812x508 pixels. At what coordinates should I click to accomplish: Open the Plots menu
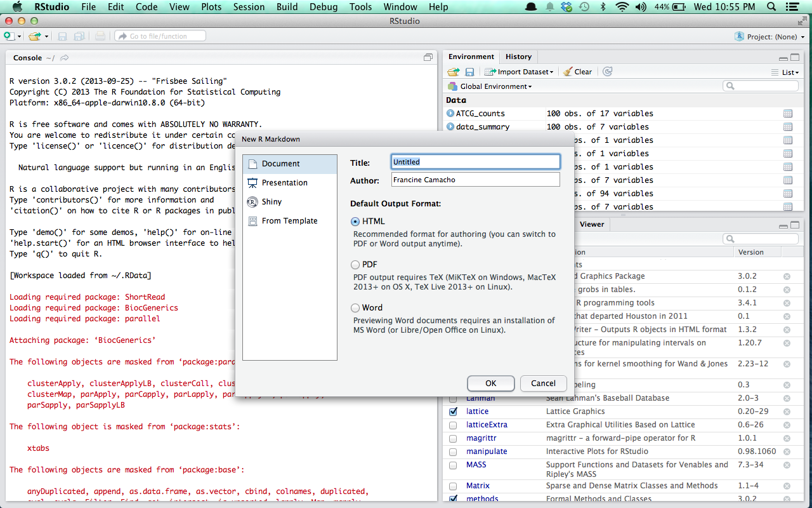(211, 7)
